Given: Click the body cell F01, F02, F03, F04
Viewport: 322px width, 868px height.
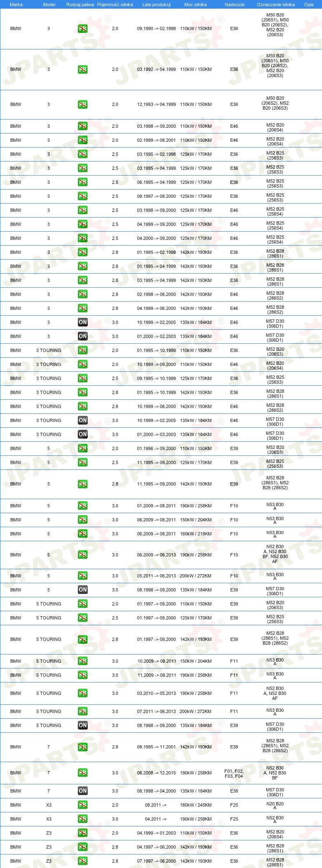Looking at the screenshot, I should point(234,774).
